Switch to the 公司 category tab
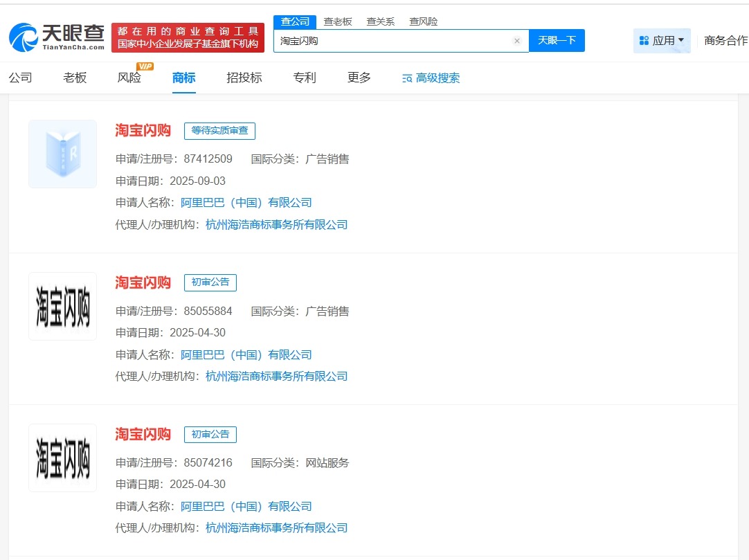Viewport: 749px width, 560px height. [x=21, y=78]
